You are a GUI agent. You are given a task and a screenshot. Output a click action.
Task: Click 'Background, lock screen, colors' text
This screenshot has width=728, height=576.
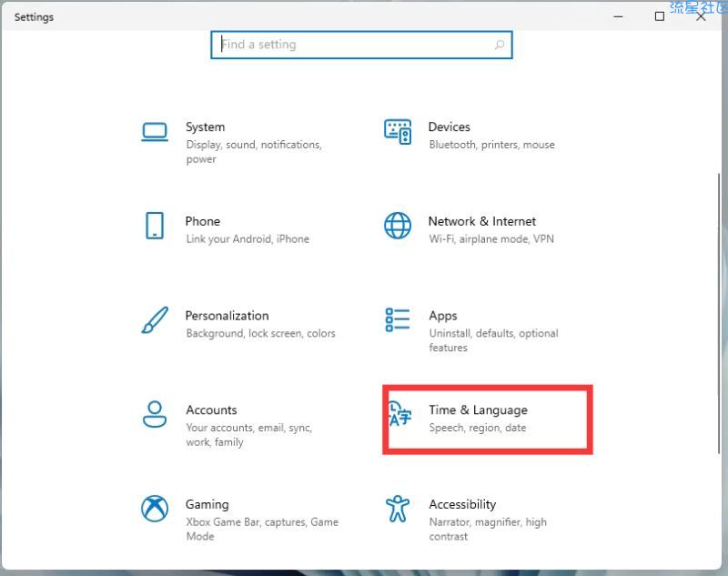tap(260, 333)
